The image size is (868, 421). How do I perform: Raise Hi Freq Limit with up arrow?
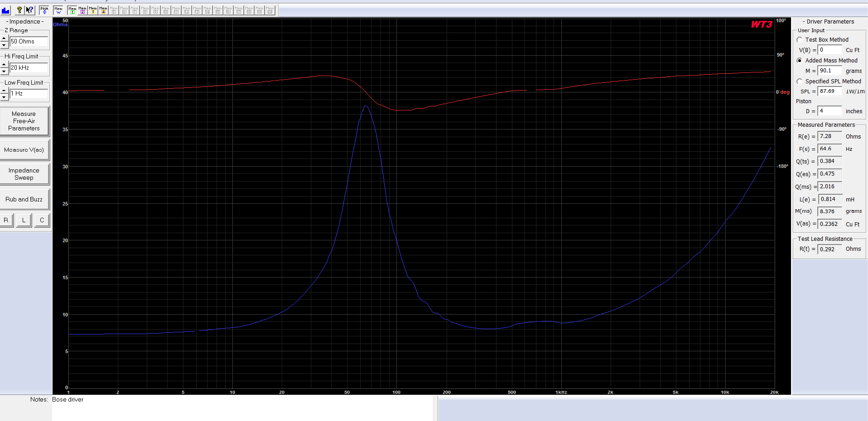[4, 65]
